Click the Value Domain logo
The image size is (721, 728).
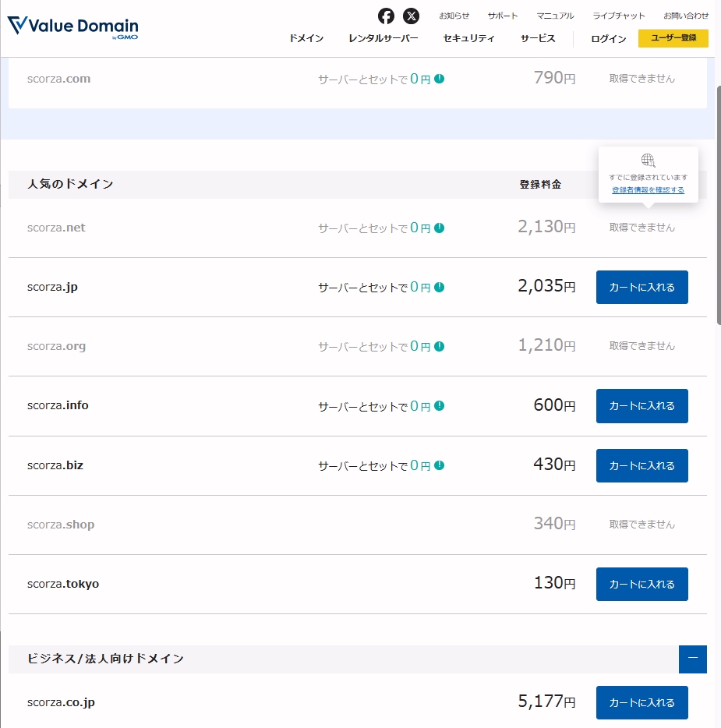coord(73,27)
